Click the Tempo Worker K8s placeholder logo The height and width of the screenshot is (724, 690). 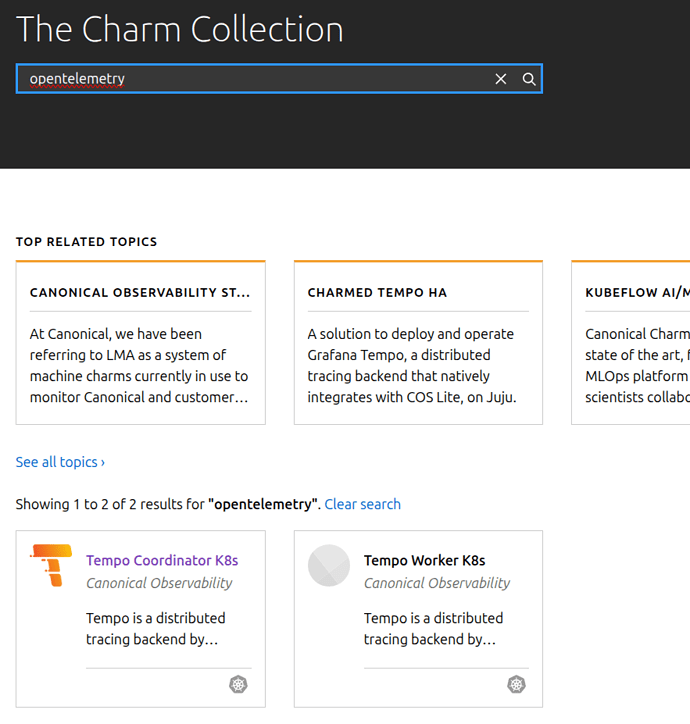pos(329,566)
